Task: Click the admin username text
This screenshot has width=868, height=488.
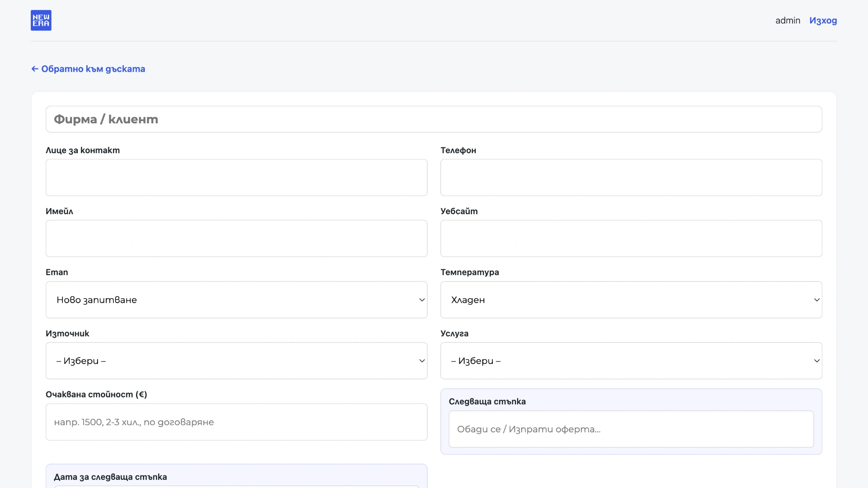Action: click(x=788, y=20)
